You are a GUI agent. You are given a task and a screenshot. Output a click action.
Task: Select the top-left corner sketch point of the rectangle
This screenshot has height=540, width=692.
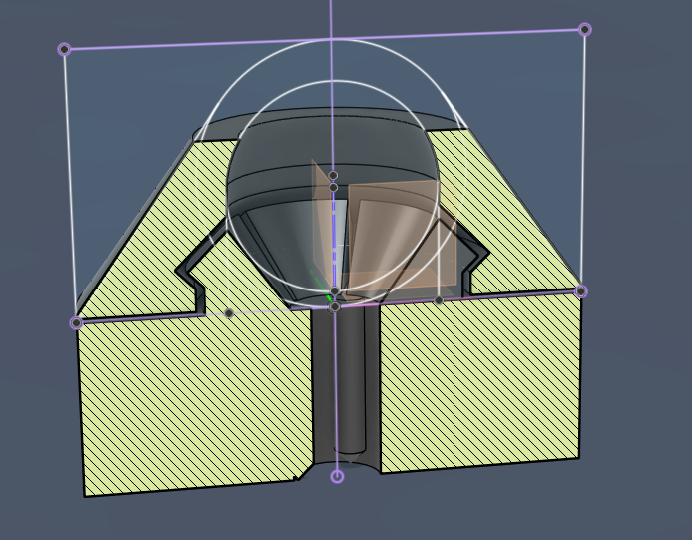pos(64,49)
